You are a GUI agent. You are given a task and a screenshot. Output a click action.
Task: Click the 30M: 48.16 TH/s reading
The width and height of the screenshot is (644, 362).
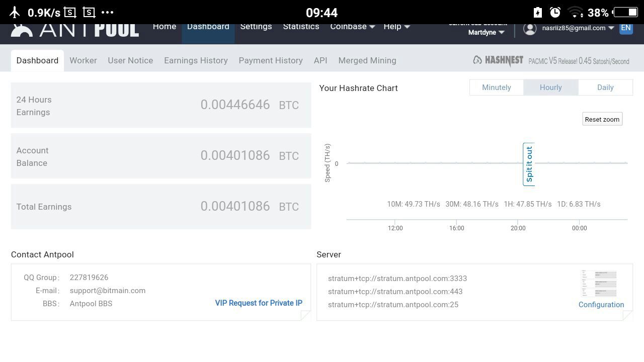pyautogui.click(x=472, y=204)
